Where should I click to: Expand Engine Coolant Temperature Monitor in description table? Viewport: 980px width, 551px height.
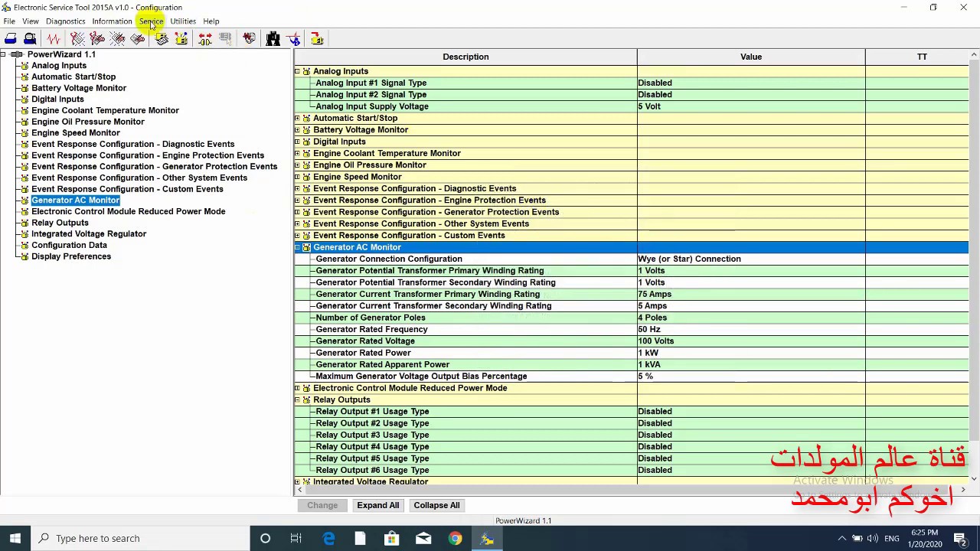pos(297,154)
